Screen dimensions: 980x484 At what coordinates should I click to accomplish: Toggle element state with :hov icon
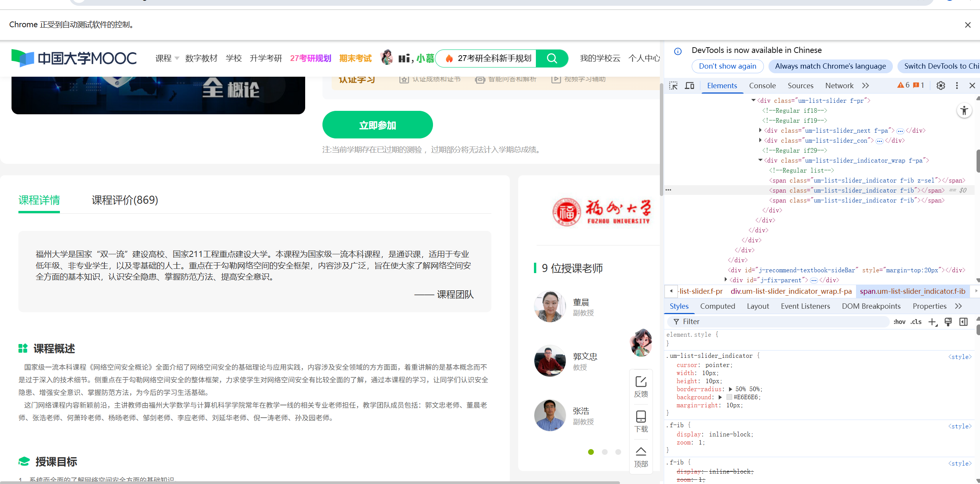[899, 322]
